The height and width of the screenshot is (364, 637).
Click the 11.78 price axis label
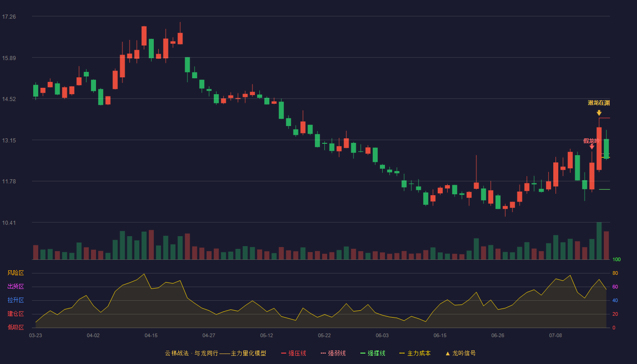pos(9,182)
